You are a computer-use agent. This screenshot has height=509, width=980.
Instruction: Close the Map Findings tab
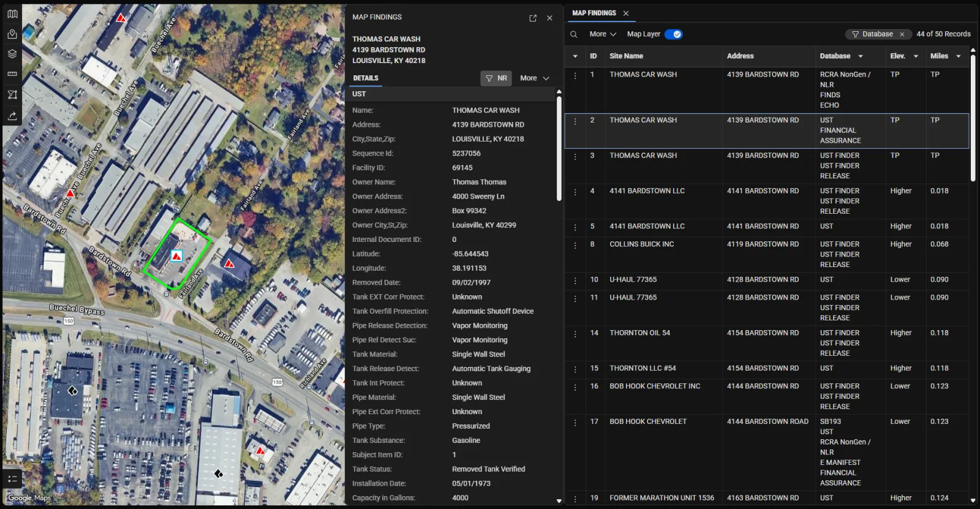626,13
